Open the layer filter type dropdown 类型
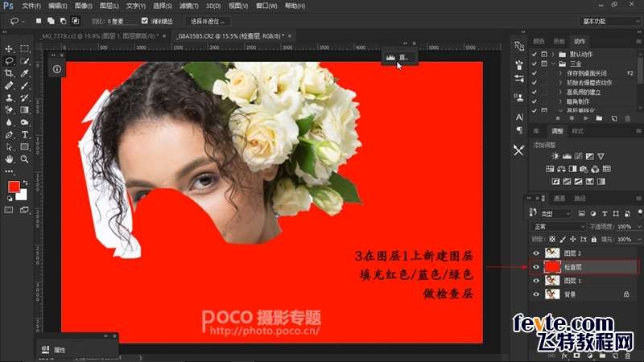The height and width of the screenshot is (362, 644). tap(555, 213)
